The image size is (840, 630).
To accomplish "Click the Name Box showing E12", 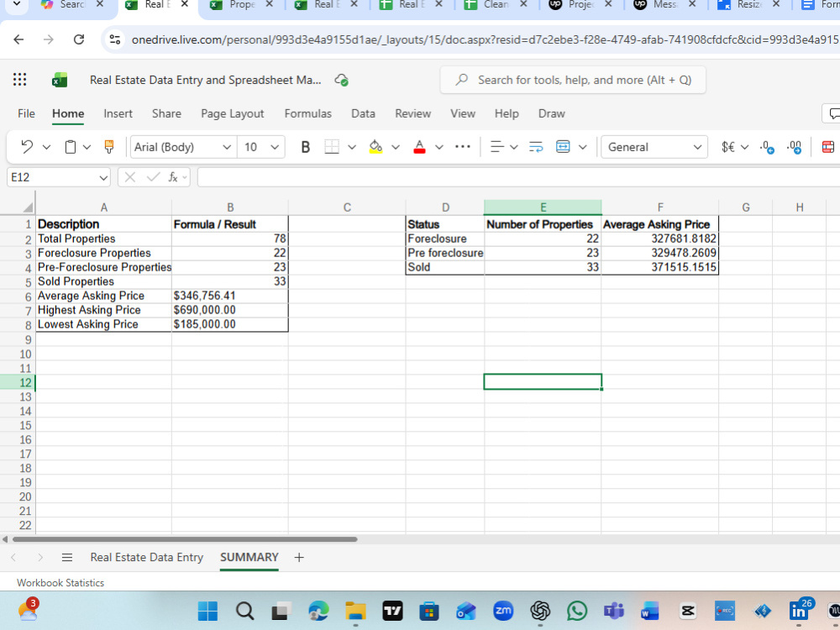I will (x=59, y=177).
